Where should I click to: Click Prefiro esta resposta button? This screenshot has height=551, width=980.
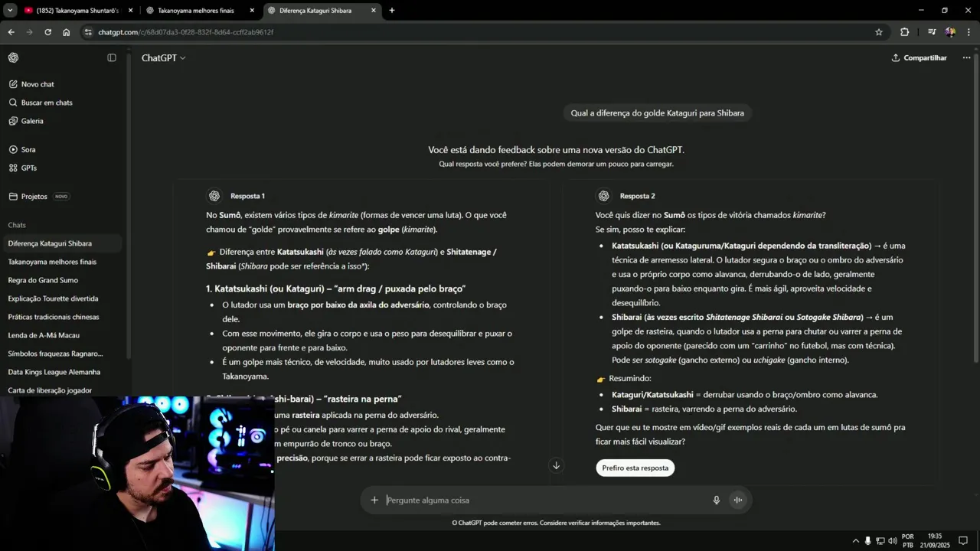pyautogui.click(x=635, y=468)
